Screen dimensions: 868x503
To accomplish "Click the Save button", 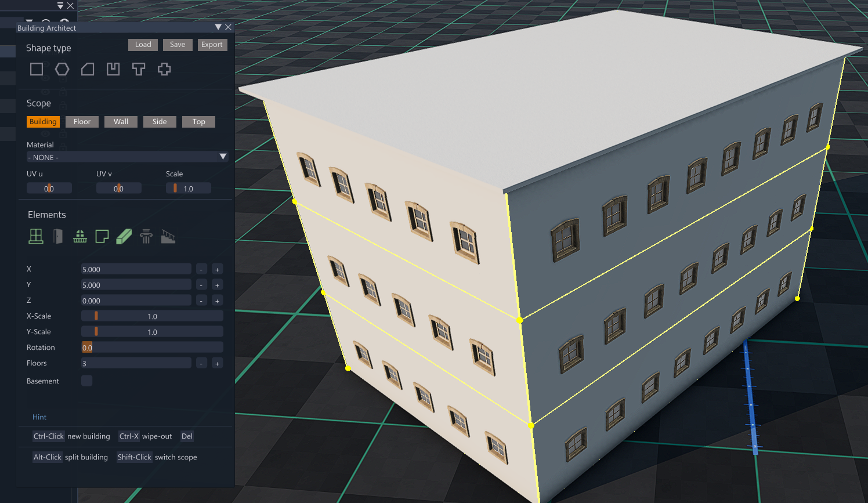I will tap(178, 45).
